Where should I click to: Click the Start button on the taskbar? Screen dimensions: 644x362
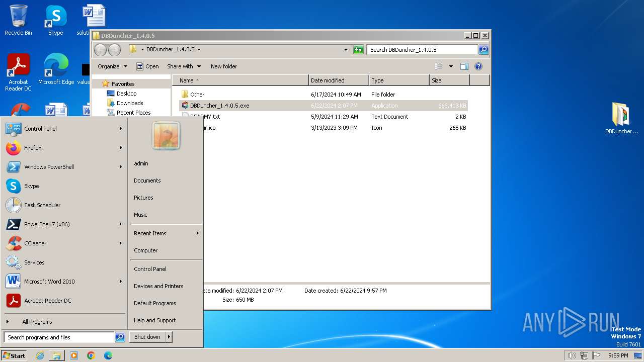pyautogui.click(x=14, y=355)
